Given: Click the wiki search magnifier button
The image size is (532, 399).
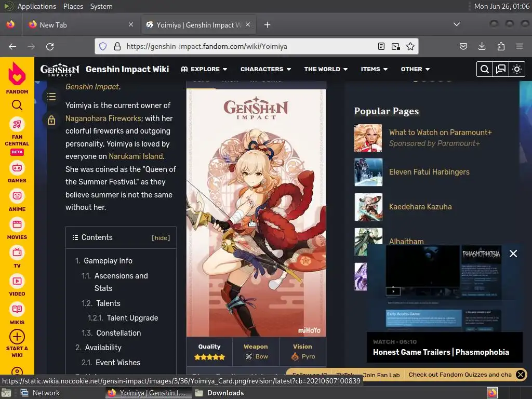Looking at the screenshot, I should (485, 69).
